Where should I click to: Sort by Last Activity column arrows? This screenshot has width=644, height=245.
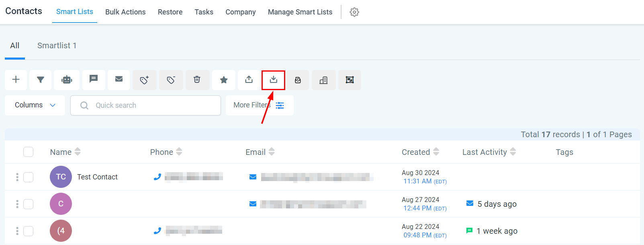[x=513, y=152]
